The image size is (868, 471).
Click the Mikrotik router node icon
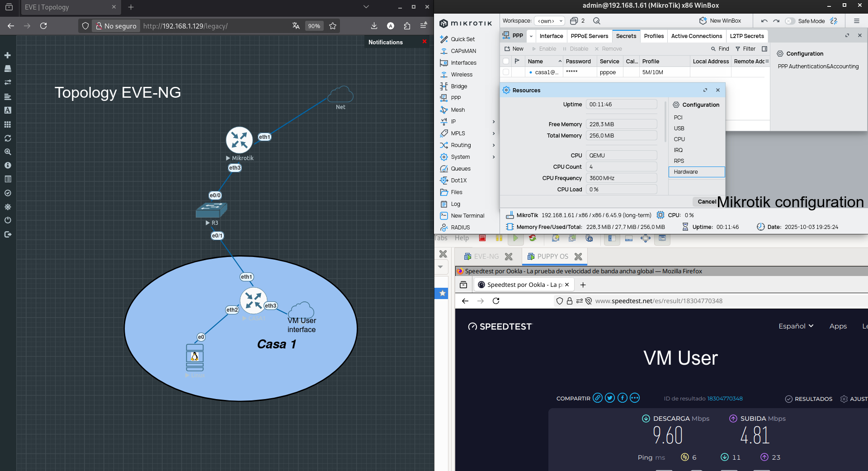(x=239, y=140)
